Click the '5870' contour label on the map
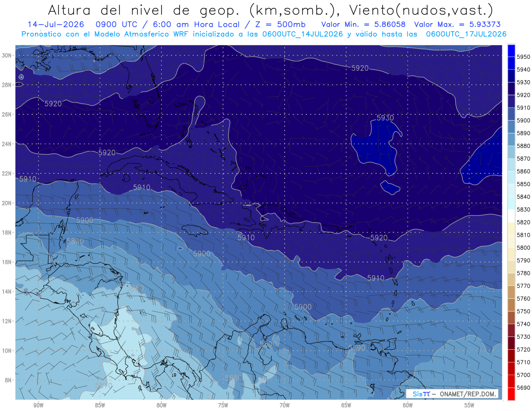Image resolution: width=532 pixels, height=411 pixels. click(x=104, y=386)
